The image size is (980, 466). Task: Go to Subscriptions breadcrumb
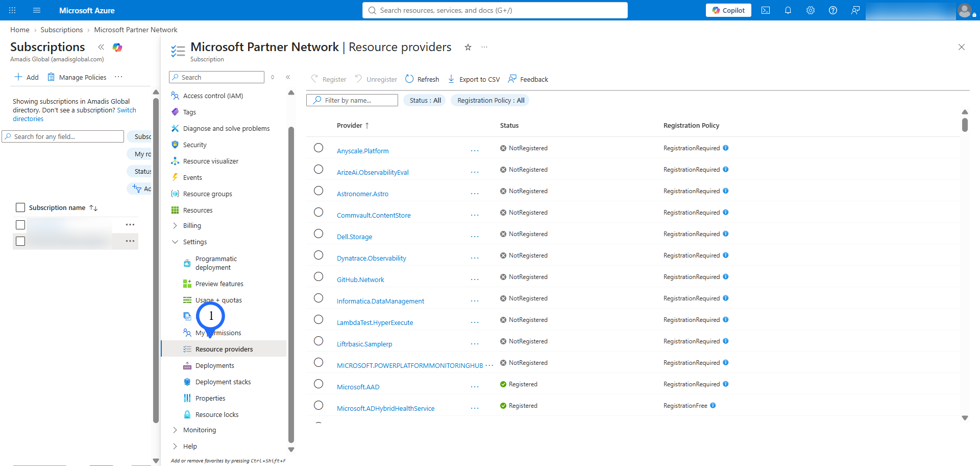[61, 30]
